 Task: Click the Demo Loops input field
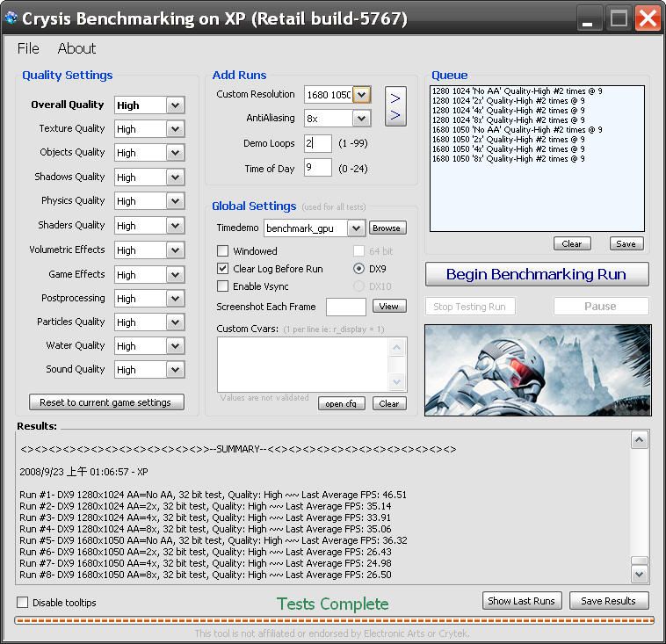tap(318, 143)
